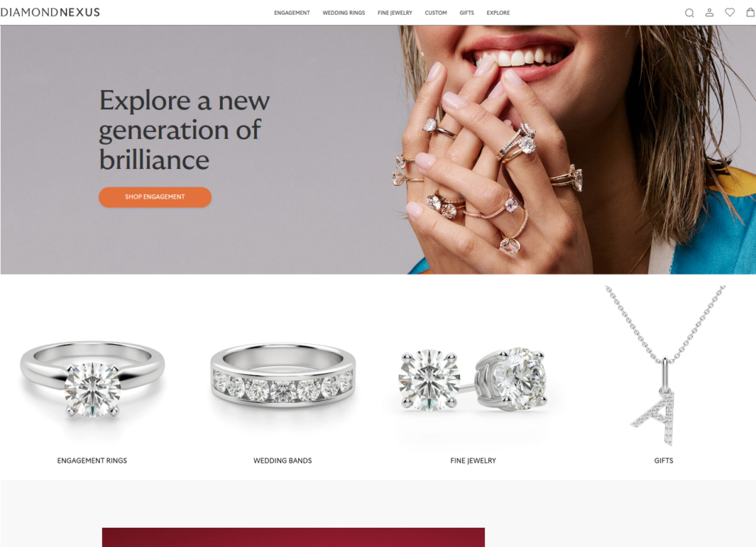756x547 pixels.
Task: Follow the Wedding Bands category link
Action: pyautogui.click(x=283, y=461)
